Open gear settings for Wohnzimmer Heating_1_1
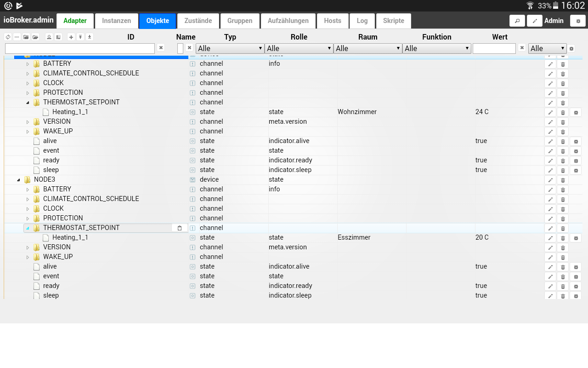Image resolution: width=588 pixels, height=368 pixels. (576, 112)
